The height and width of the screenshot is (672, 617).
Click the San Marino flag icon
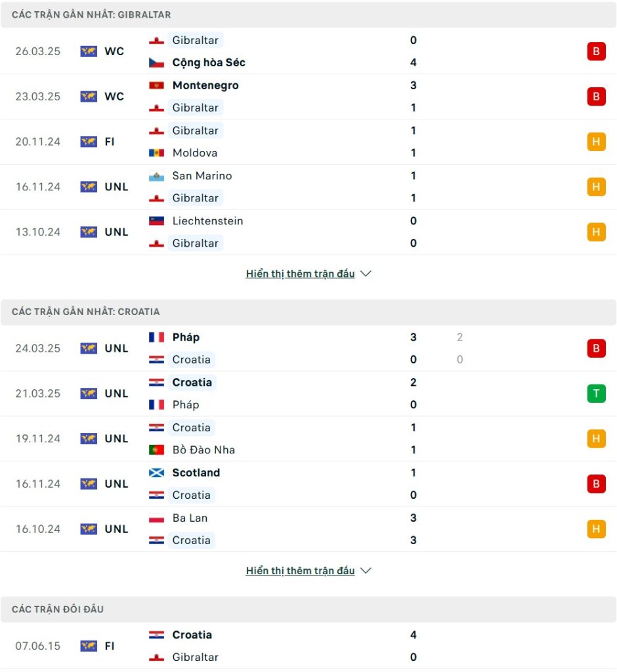156,176
